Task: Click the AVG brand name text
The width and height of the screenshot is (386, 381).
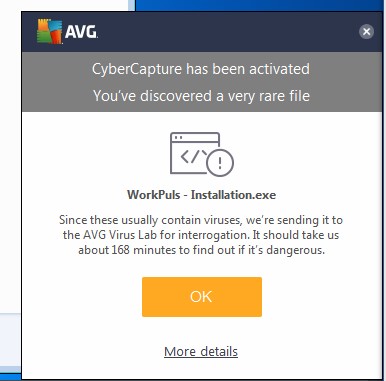Action: click(81, 32)
